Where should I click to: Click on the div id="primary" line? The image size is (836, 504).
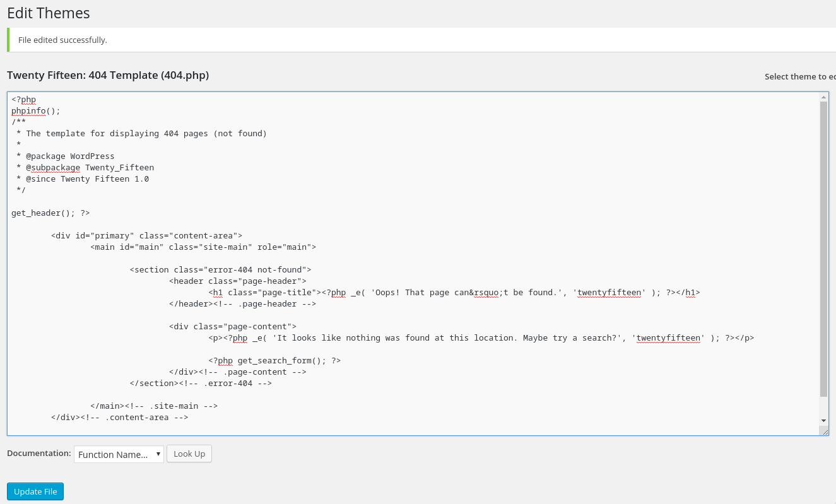pos(146,236)
